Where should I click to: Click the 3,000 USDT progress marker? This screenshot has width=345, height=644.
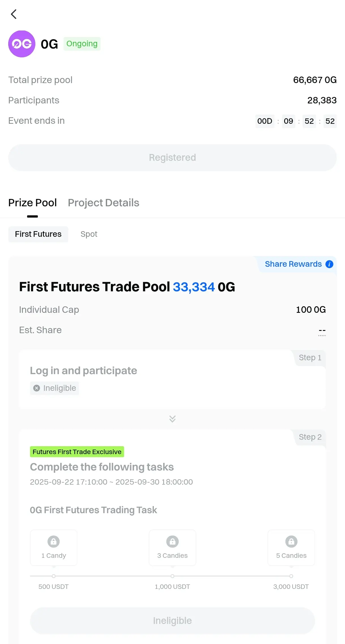click(291, 576)
